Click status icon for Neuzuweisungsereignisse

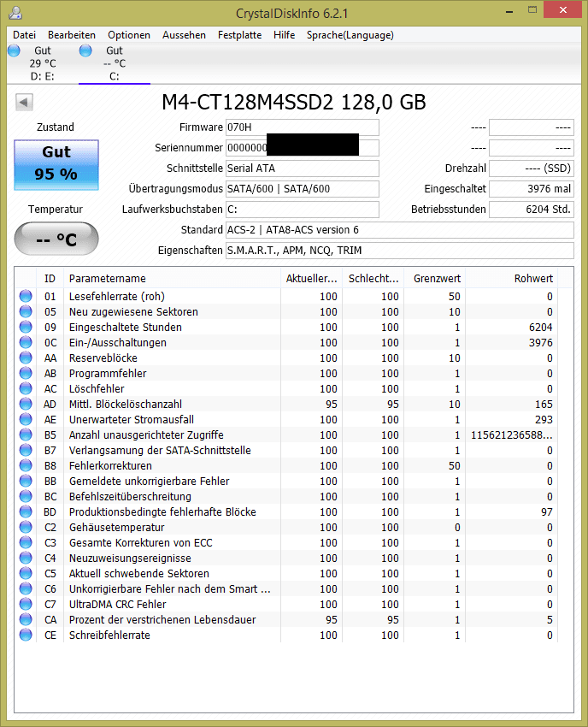tap(26, 558)
